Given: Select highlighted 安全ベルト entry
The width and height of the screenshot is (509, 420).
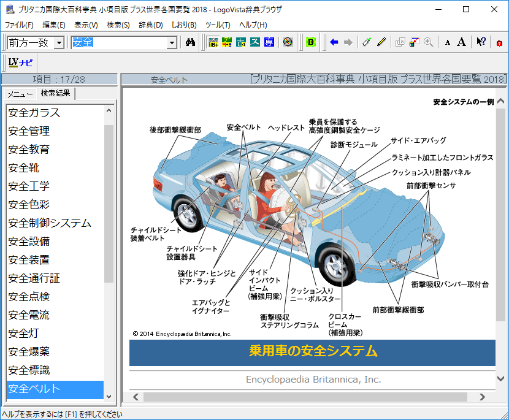Looking at the screenshot, I should click(55, 389).
